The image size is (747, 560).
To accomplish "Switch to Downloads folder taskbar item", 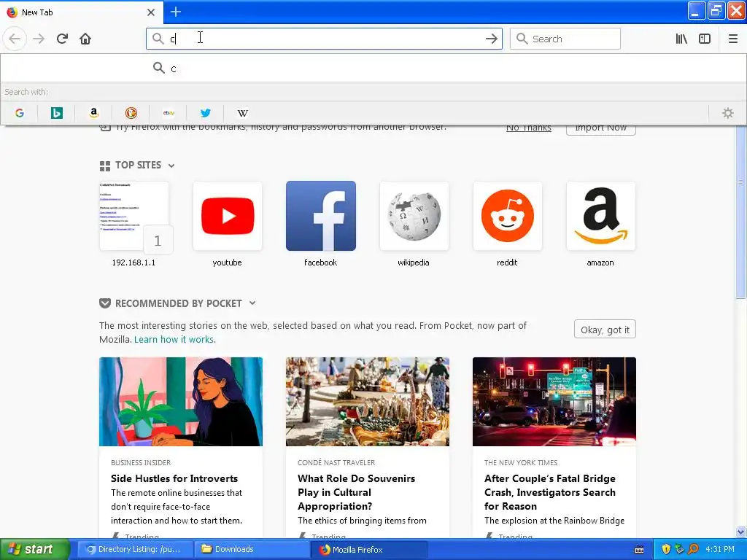I will pyautogui.click(x=252, y=550).
